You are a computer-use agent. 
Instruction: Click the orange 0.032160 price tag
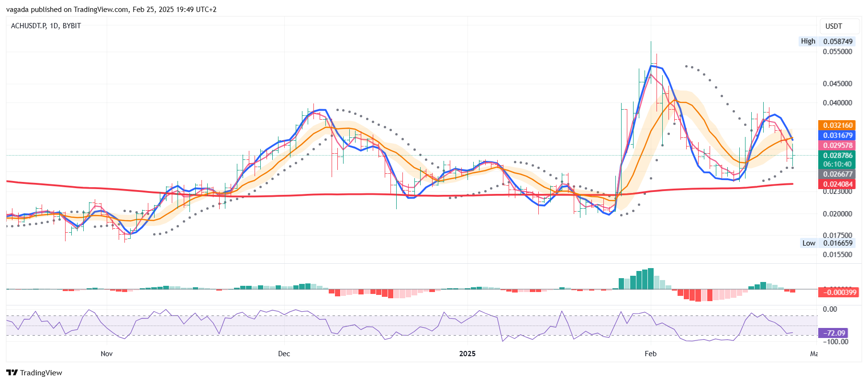click(837, 125)
